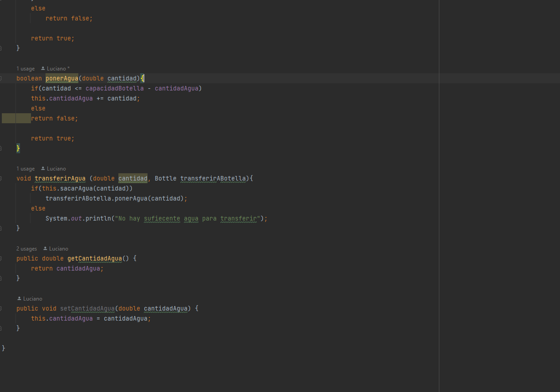
Task: Click the else keyword inside transferirAgua
Action: 38,208
